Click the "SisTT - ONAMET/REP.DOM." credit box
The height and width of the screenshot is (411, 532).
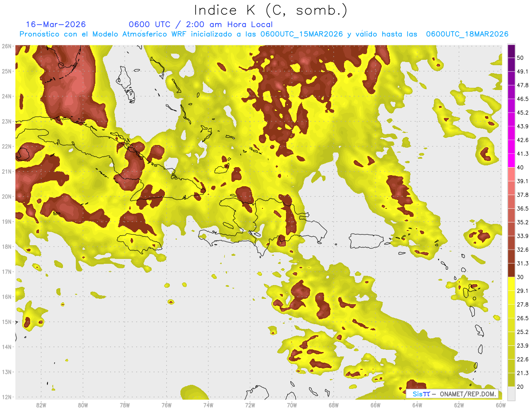point(453,394)
